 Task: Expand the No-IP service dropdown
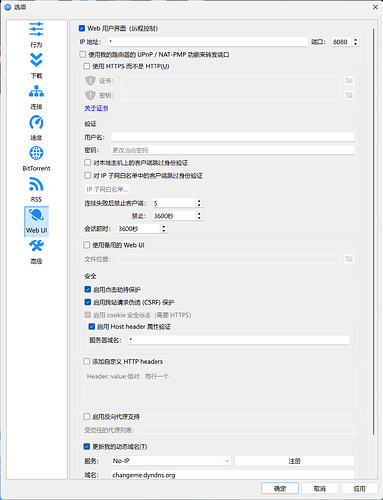click(x=171, y=461)
